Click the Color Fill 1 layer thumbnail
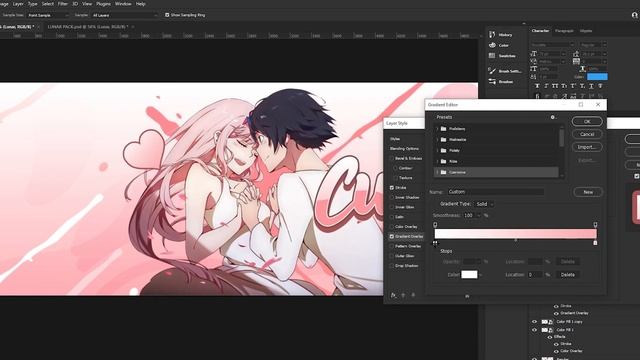Viewport: 640px width, 360px height. pos(544,330)
